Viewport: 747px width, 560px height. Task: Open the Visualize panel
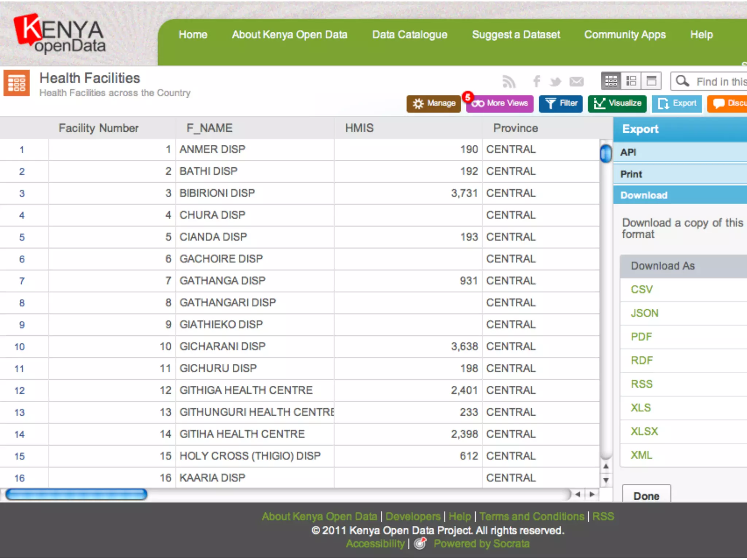(x=617, y=104)
